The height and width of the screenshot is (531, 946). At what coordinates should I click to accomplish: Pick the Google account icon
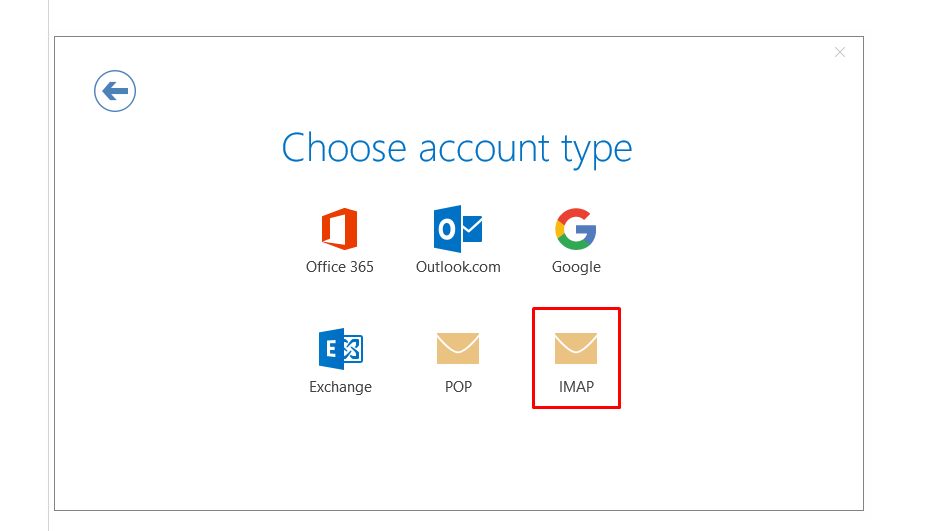(576, 229)
